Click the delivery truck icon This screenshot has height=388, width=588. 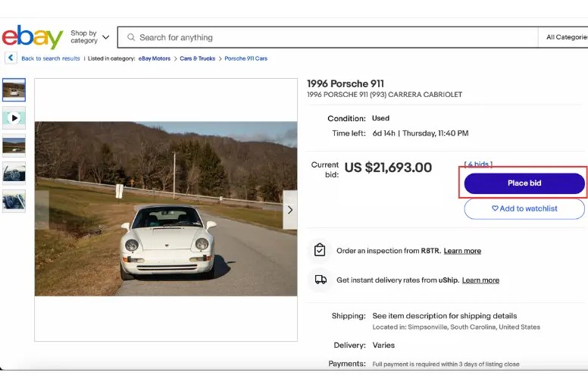[x=321, y=280]
